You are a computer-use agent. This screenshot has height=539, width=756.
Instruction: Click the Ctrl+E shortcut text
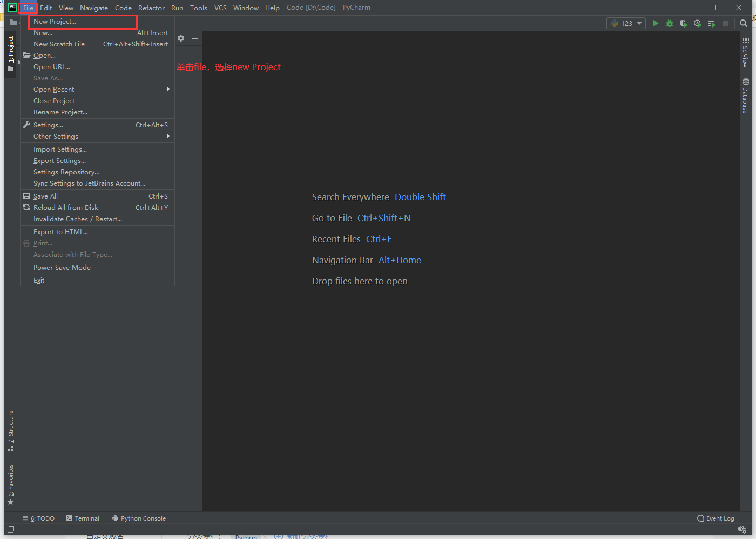(379, 239)
